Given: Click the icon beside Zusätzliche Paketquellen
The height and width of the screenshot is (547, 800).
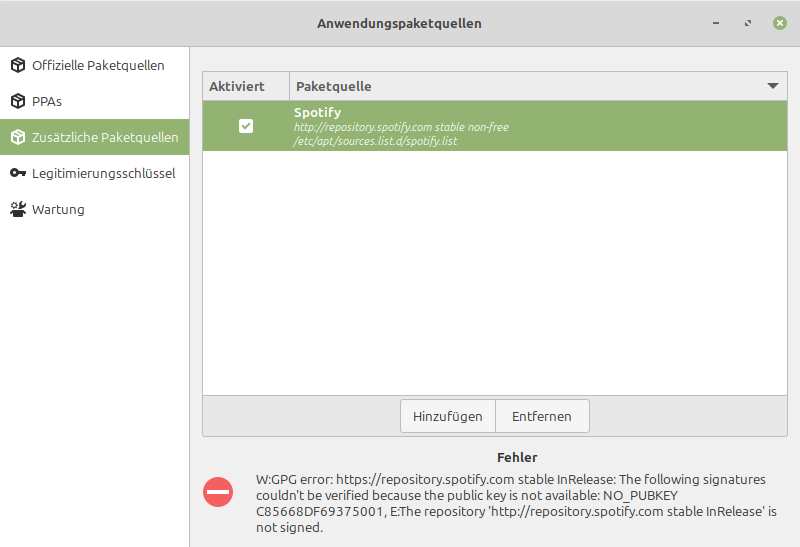Looking at the screenshot, I should pyautogui.click(x=18, y=138).
